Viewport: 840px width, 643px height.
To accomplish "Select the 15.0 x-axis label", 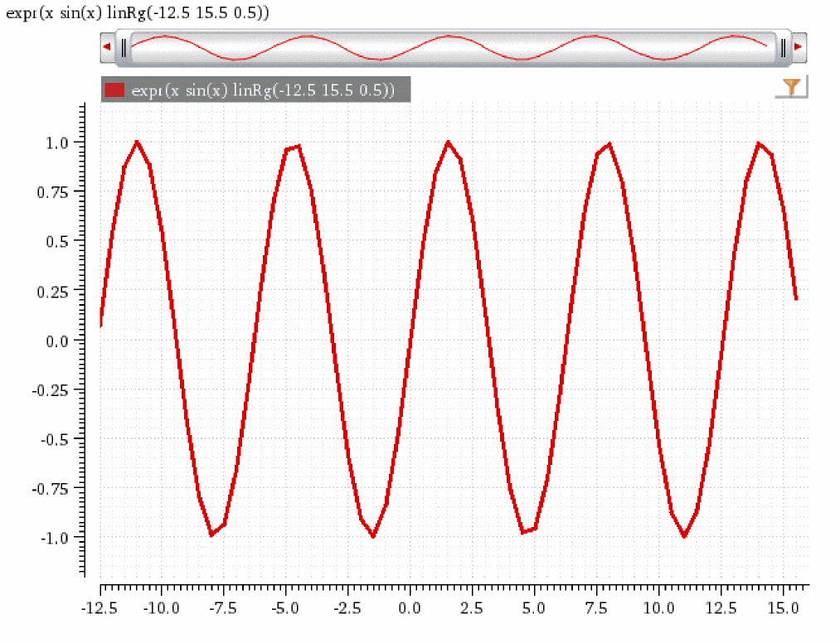I will tap(784, 609).
